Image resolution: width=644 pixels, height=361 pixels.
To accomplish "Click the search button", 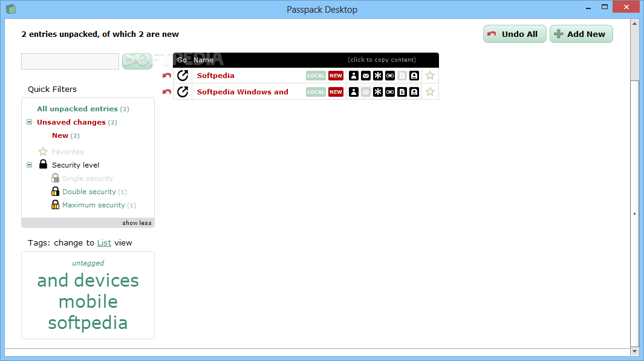I will coord(137,61).
